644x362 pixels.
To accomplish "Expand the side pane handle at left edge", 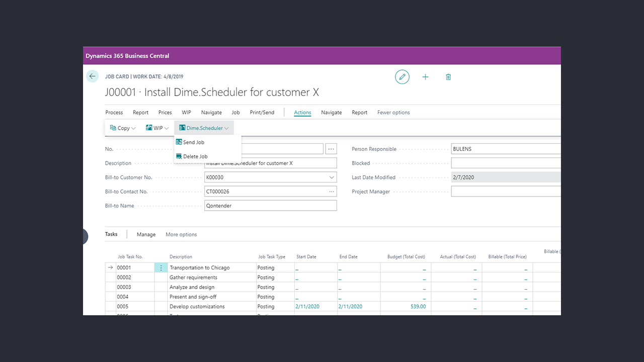I will 85,236.
